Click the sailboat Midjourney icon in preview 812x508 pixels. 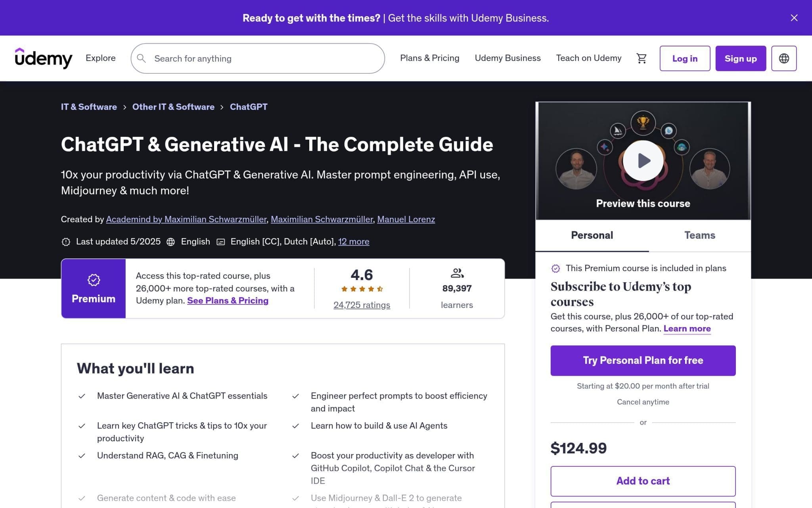pos(618,131)
